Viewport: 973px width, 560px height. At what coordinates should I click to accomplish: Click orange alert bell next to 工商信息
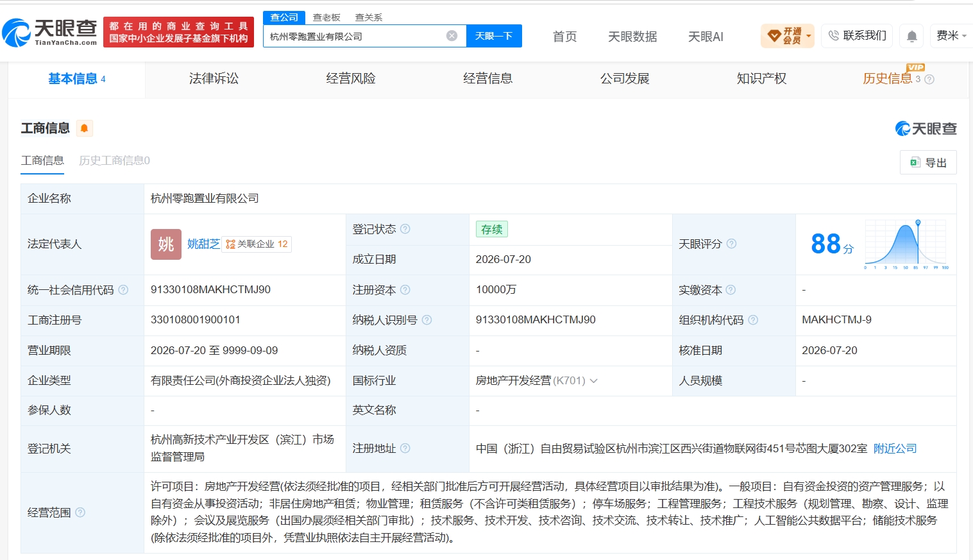click(x=84, y=128)
